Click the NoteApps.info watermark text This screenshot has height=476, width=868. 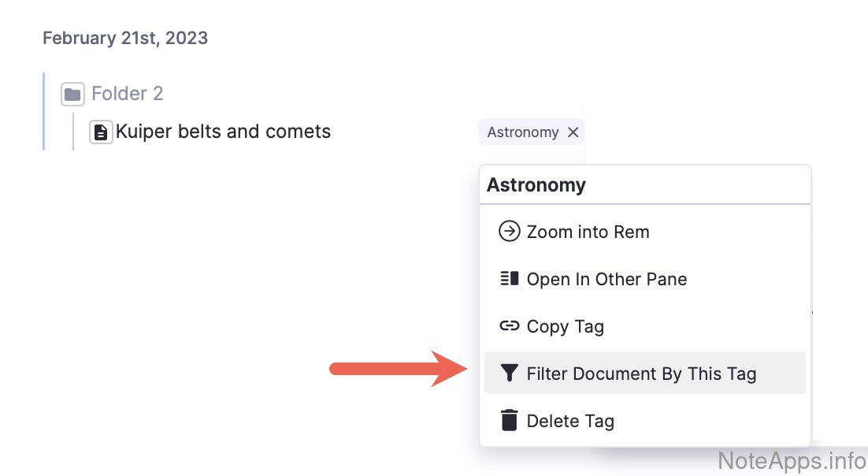click(x=792, y=459)
